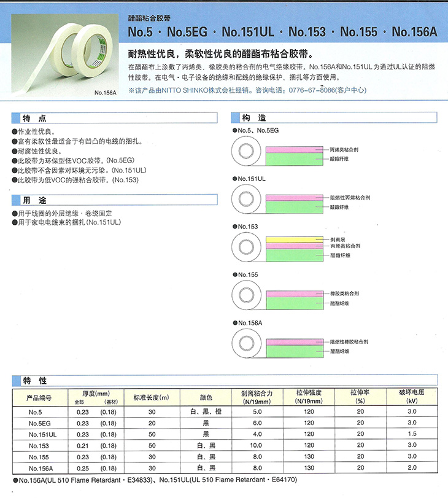Click the No.5 row name in the table
This screenshot has height=498, width=448.
[35, 412]
